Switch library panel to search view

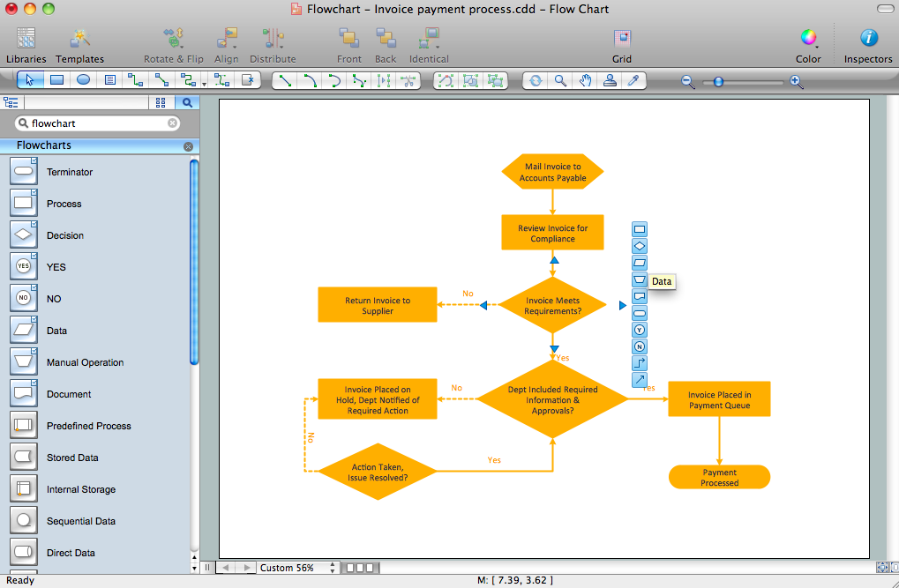187,103
